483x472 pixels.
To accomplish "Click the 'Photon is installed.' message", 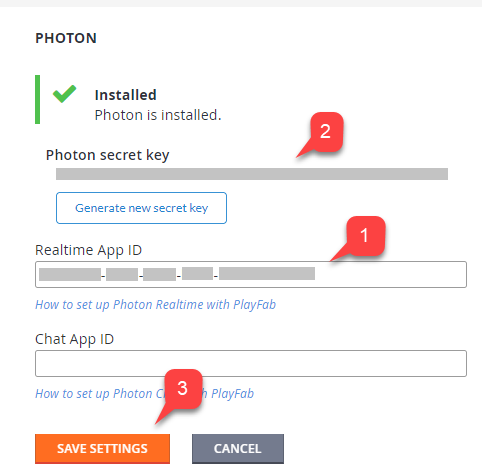I will tap(158, 115).
